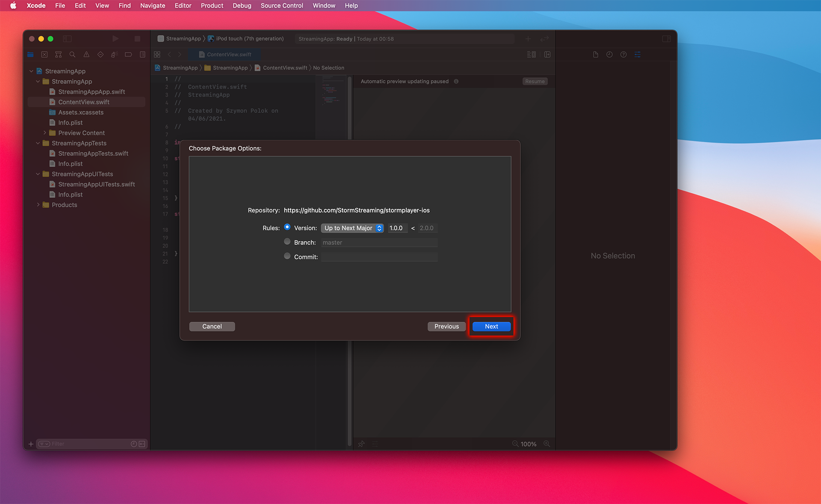Show the Quick Help inspector icon
The height and width of the screenshot is (504, 821).
click(623, 54)
